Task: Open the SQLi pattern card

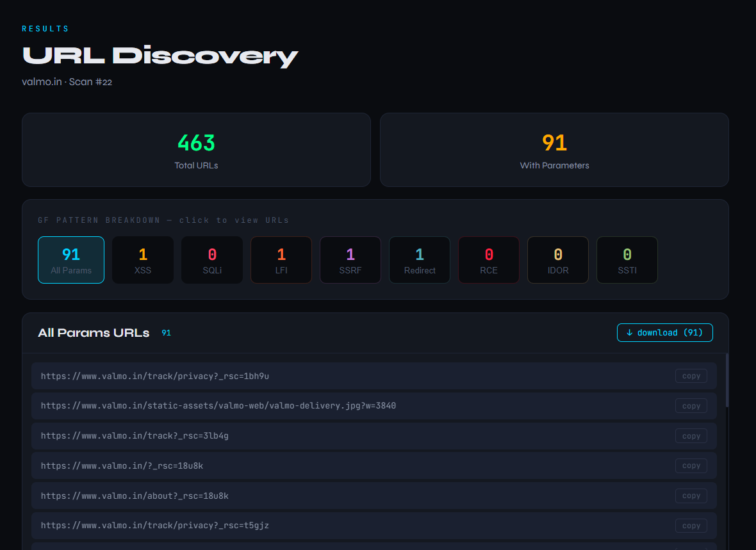Action: 212,260
